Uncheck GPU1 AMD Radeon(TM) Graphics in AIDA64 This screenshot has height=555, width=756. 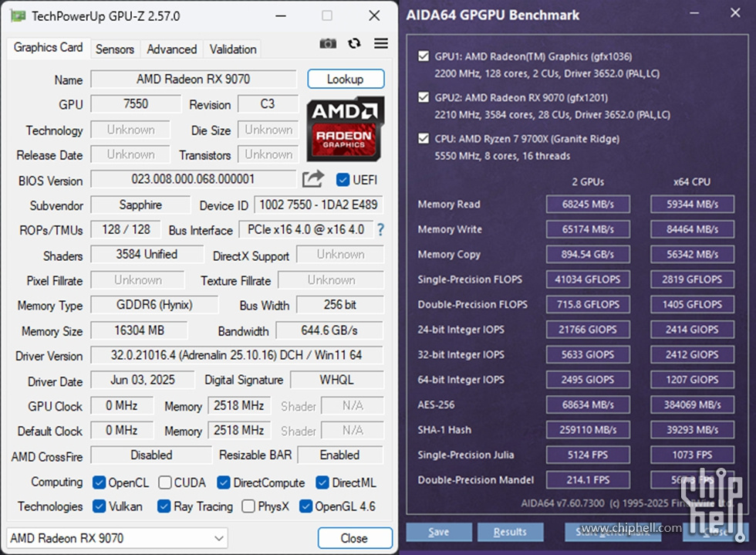pyautogui.click(x=424, y=56)
